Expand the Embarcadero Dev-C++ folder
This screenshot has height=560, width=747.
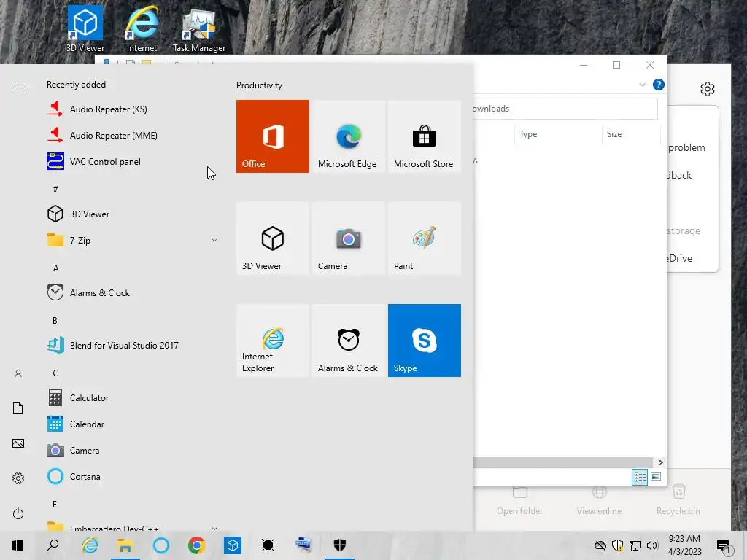coord(214,528)
